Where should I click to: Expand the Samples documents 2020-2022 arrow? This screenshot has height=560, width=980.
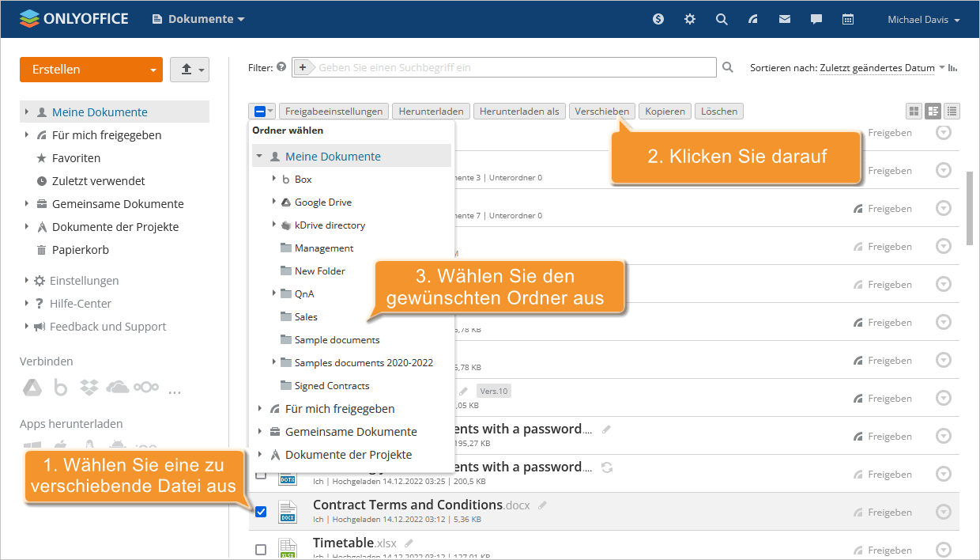point(273,362)
